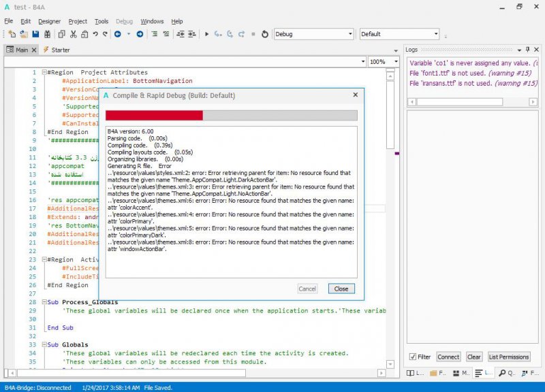Click the Navigate Forward blue arrow

click(x=140, y=34)
